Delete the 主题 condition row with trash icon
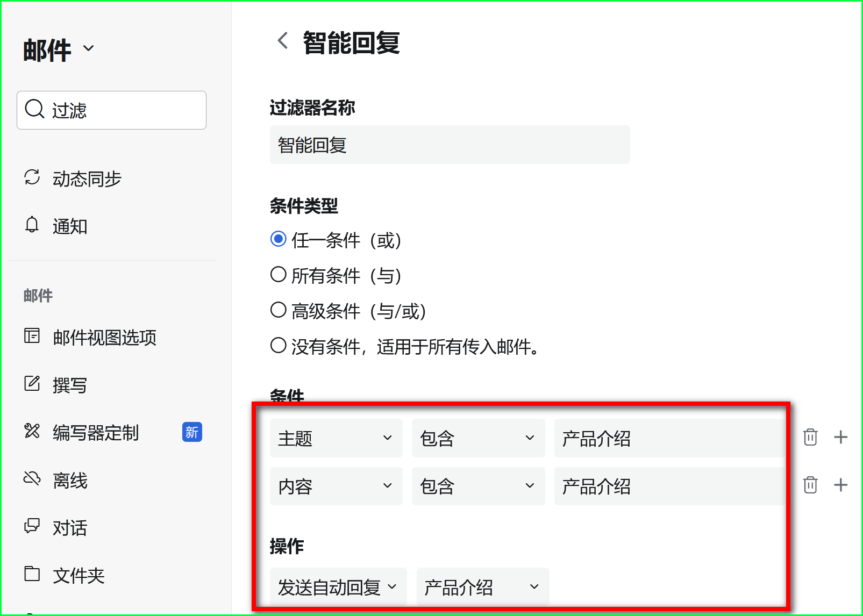 [x=810, y=438]
